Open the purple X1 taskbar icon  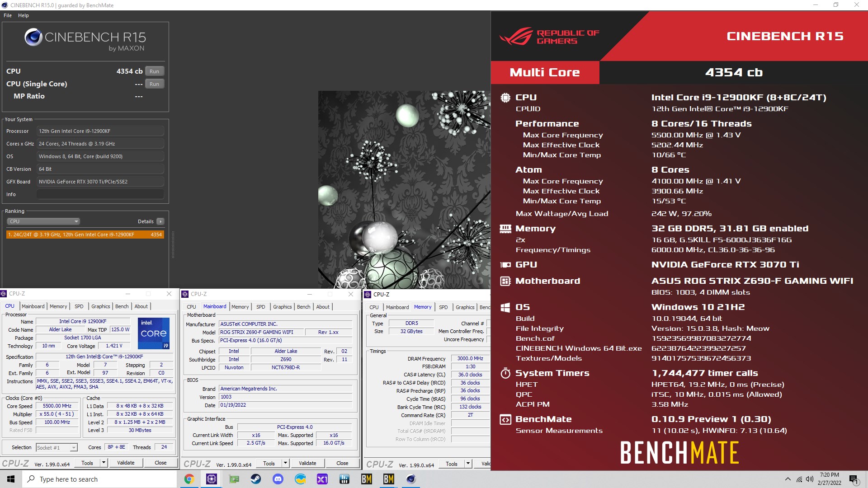pos(322,479)
